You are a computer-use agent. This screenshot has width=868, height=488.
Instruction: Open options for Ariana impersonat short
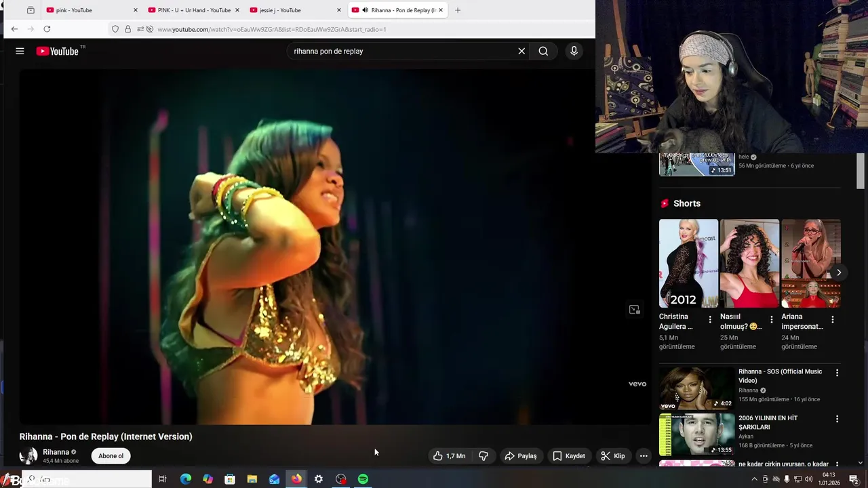(832, 319)
